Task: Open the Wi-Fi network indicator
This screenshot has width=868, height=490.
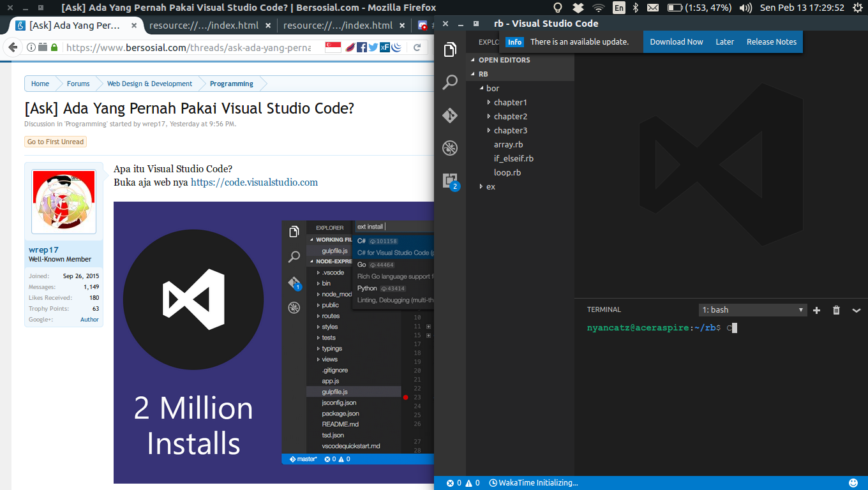Action: (599, 8)
